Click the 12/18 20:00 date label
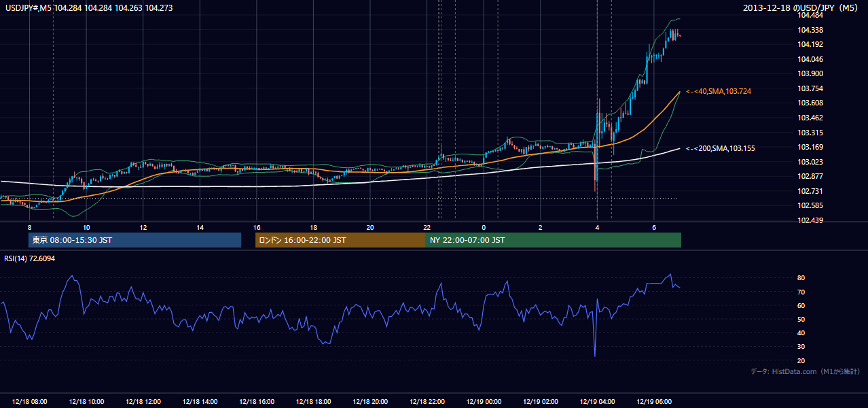This screenshot has width=868, height=408. 369,402
